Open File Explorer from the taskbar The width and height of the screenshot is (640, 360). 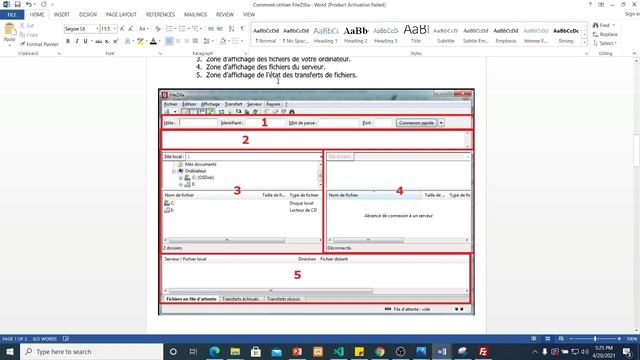coord(235,351)
